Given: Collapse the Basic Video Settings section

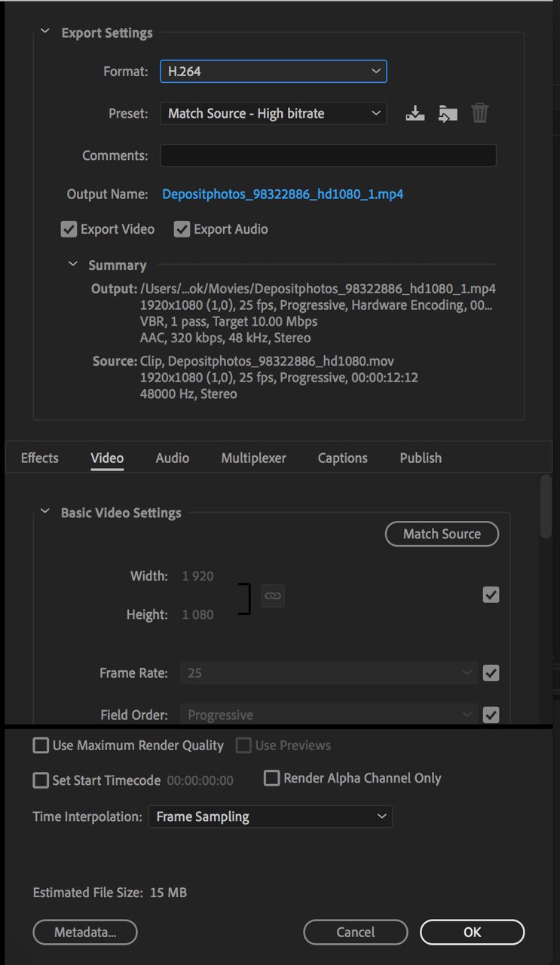Looking at the screenshot, I should point(45,512).
